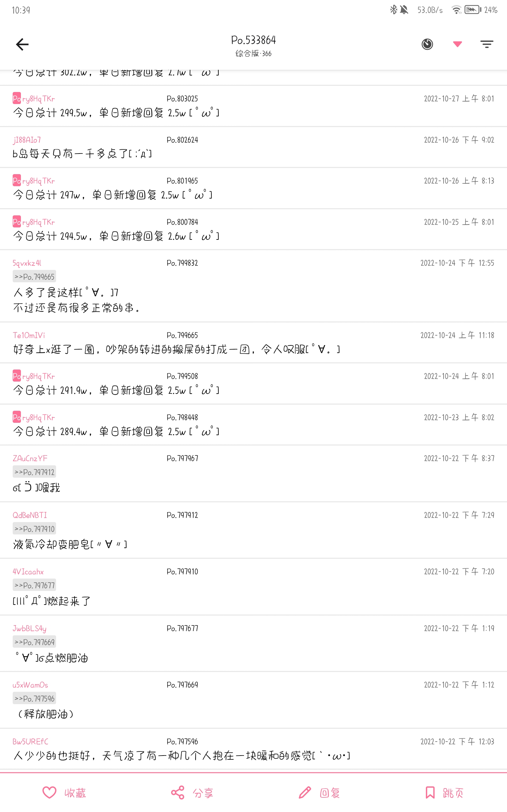Image resolution: width=507 pixels, height=812 pixels.
Task: Tap the battery status icon
Action: (472, 10)
